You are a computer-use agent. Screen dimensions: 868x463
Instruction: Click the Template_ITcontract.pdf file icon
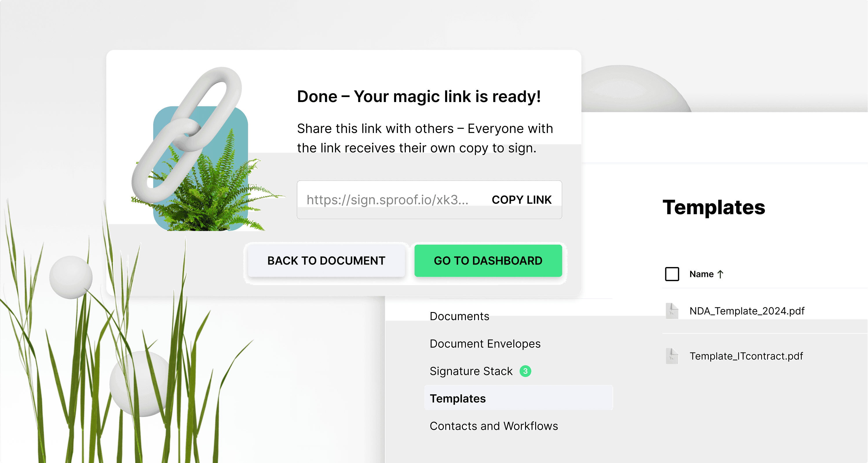point(672,356)
